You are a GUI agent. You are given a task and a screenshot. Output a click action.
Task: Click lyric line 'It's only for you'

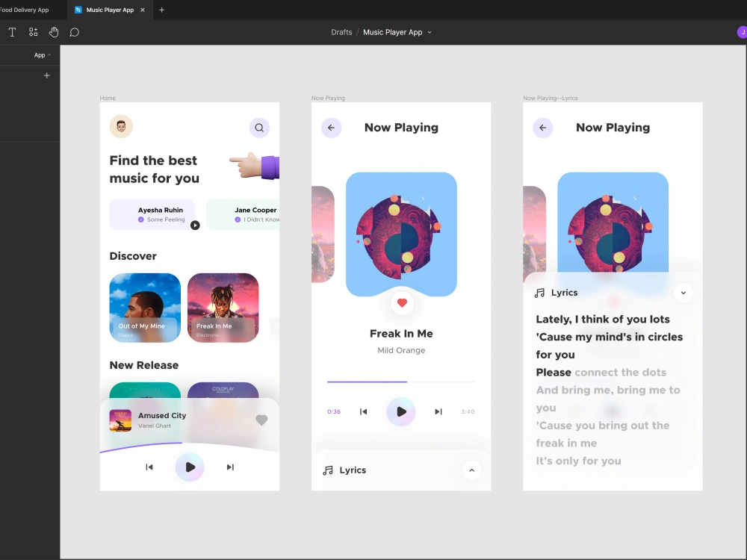coord(578,461)
